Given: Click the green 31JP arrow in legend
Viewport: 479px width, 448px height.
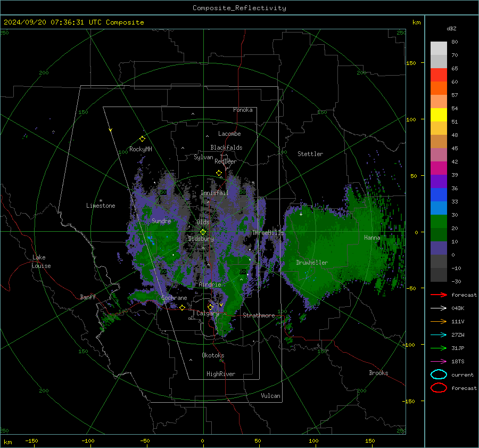Looking at the screenshot, I should click(439, 348).
